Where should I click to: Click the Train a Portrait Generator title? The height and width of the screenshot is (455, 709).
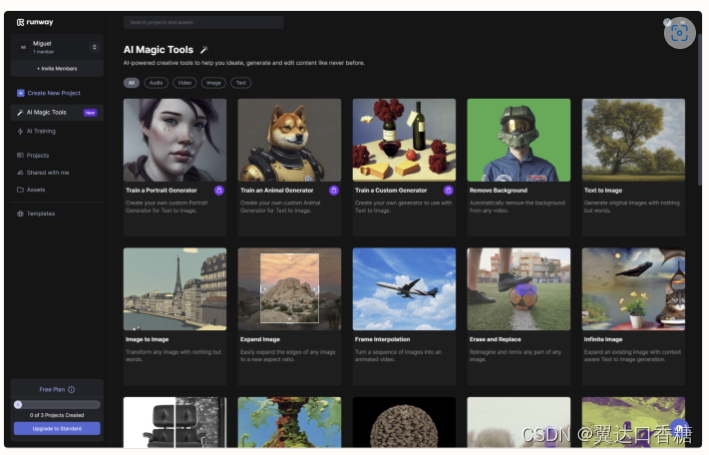pos(161,191)
